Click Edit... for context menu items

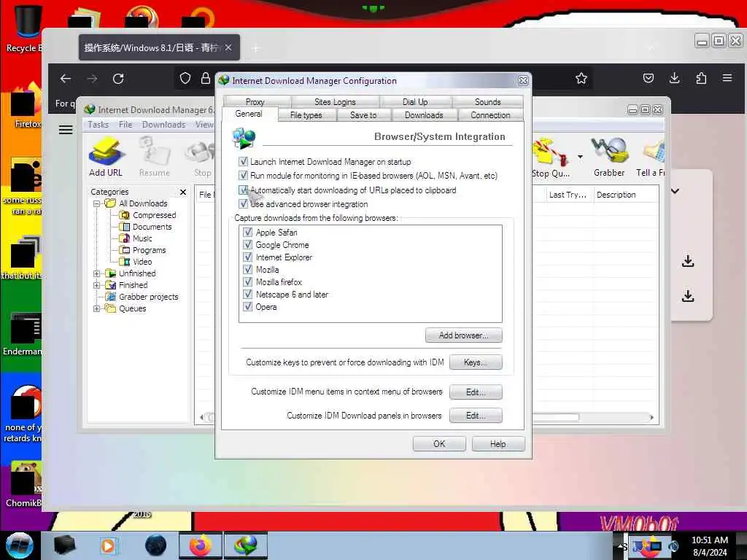[x=476, y=392]
